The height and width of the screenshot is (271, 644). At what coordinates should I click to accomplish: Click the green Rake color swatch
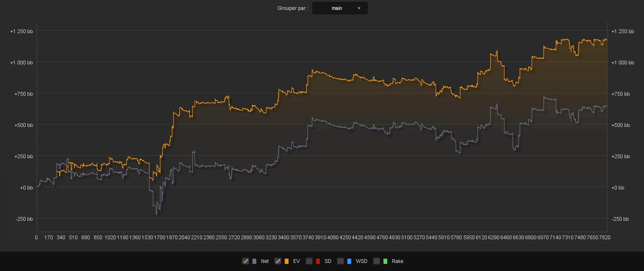click(x=385, y=261)
